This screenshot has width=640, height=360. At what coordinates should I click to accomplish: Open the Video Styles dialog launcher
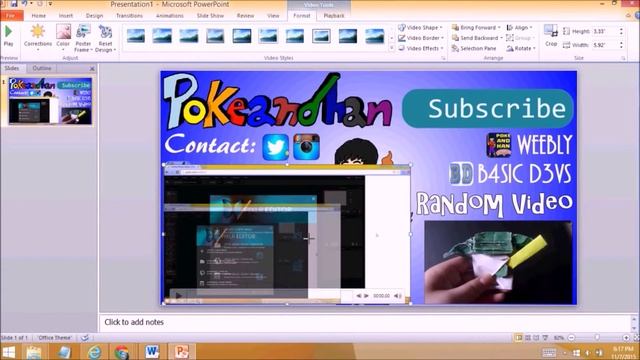tap(443, 58)
